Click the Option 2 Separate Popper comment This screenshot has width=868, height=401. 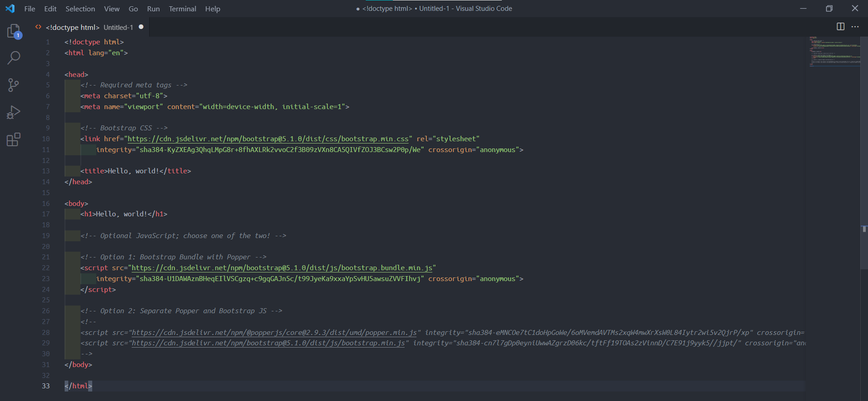[x=181, y=311]
